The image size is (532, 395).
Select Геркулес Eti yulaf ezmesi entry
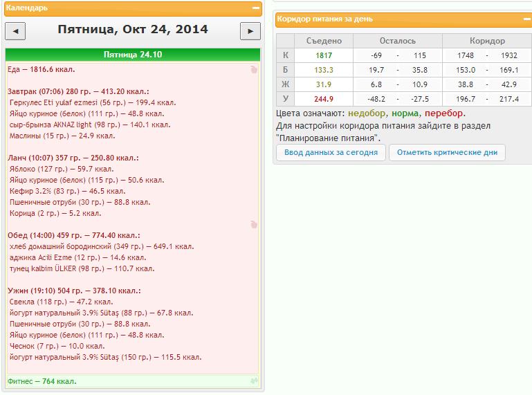pyautogui.click(x=93, y=102)
